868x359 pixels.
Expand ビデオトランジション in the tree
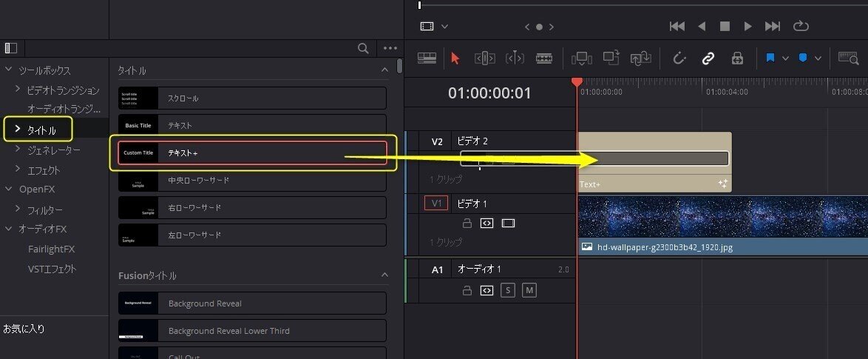pos(18,89)
